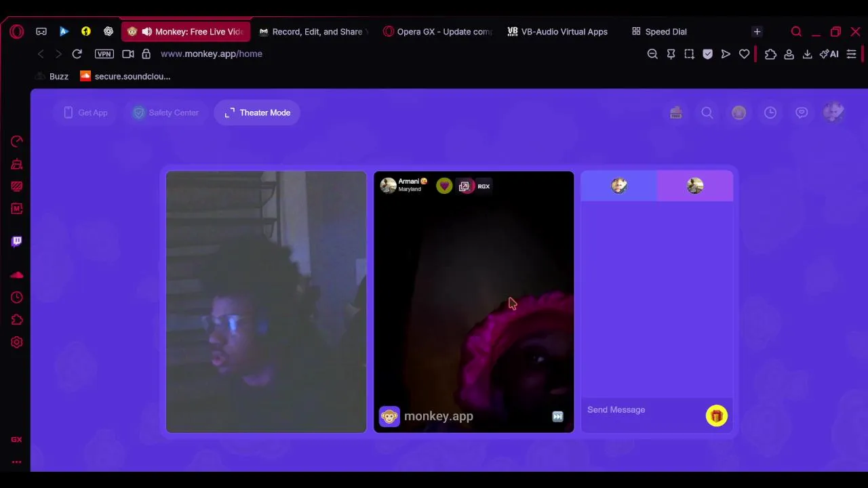The image size is (868, 488).
Task: Open the AI assistant button
Action: click(829, 54)
